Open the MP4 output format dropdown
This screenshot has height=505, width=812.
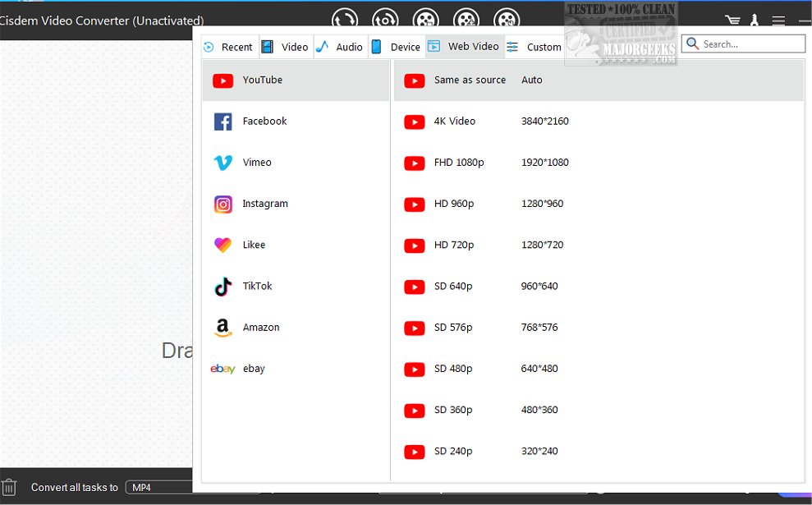tap(159, 488)
